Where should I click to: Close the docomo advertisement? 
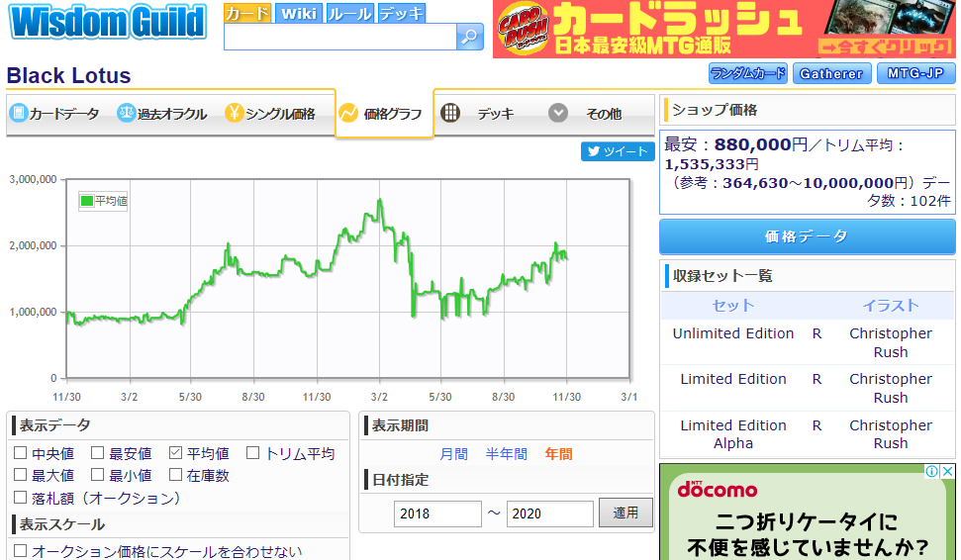[x=947, y=471]
